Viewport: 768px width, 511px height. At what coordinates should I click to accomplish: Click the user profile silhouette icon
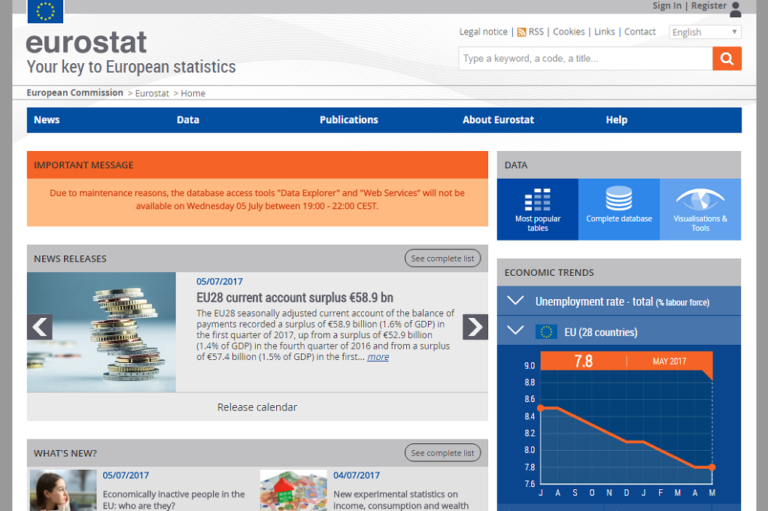[x=735, y=9]
